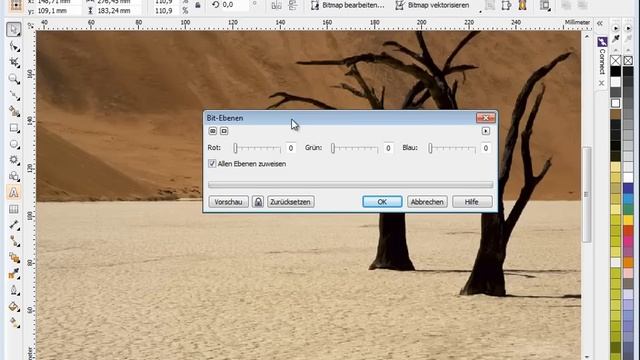640x360 pixels.
Task: Pick the orange swatch in right palette
Action: coord(628,262)
